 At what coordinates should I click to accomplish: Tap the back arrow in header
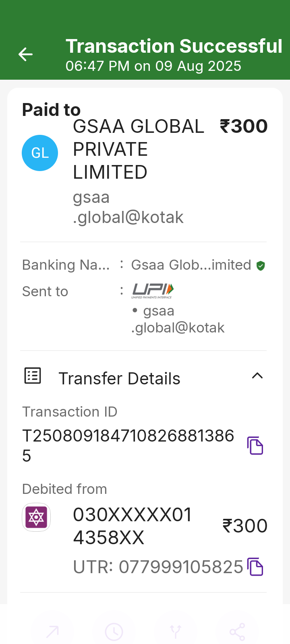tap(25, 54)
